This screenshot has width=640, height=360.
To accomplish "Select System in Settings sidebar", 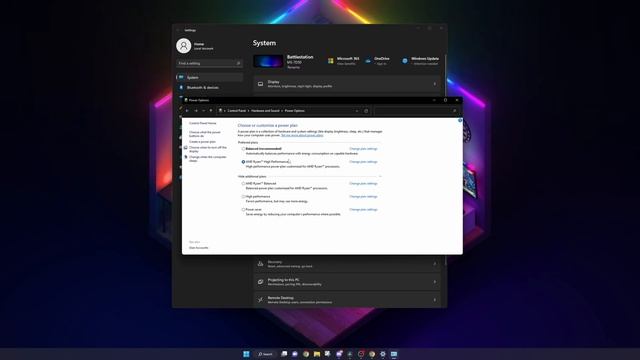I will [x=210, y=78].
